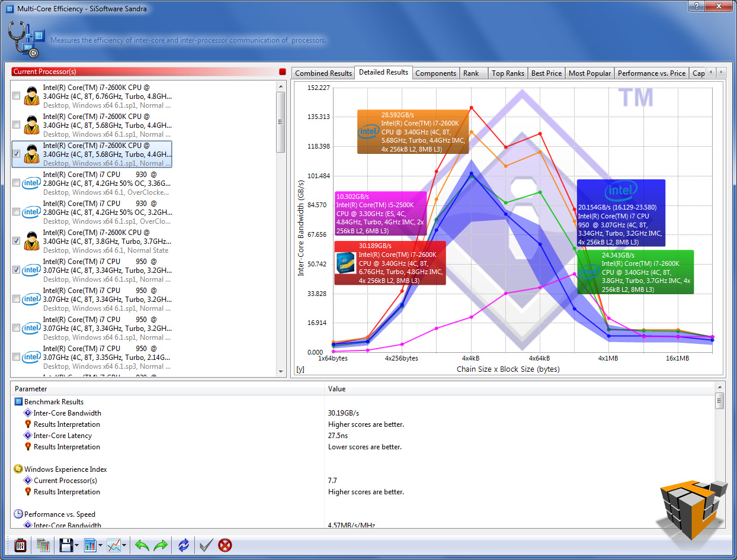Click the line graph type icon
This screenshot has width=737, height=560.
tap(114, 545)
